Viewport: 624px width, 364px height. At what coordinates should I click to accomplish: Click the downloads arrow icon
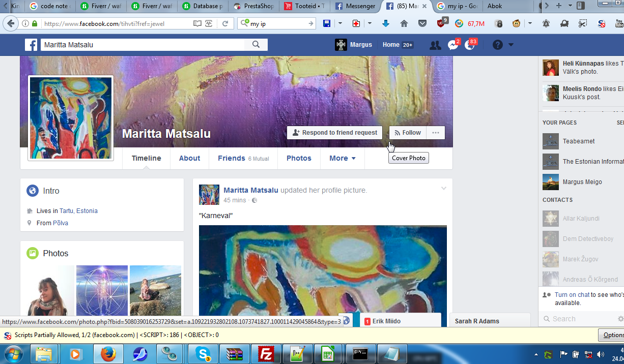pos(386,23)
